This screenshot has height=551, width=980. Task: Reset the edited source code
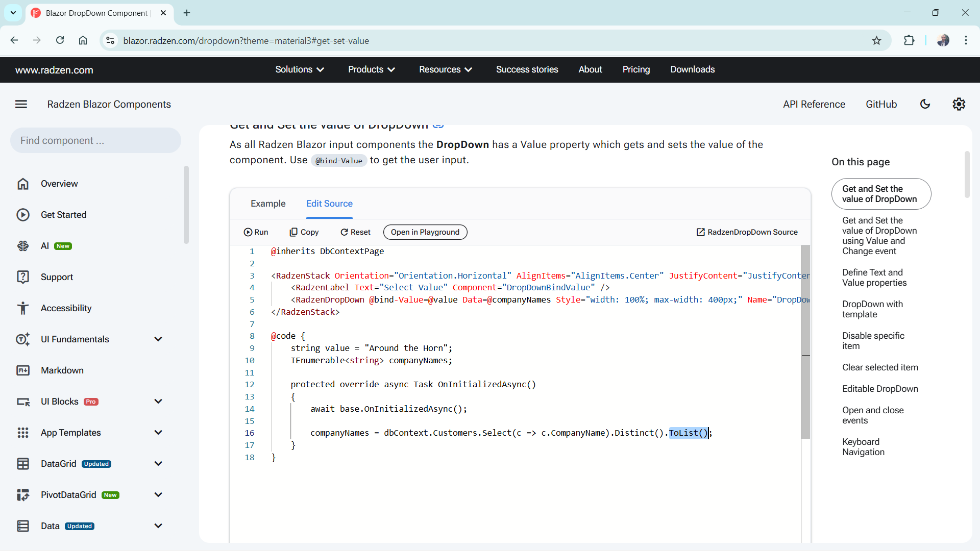[355, 232]
